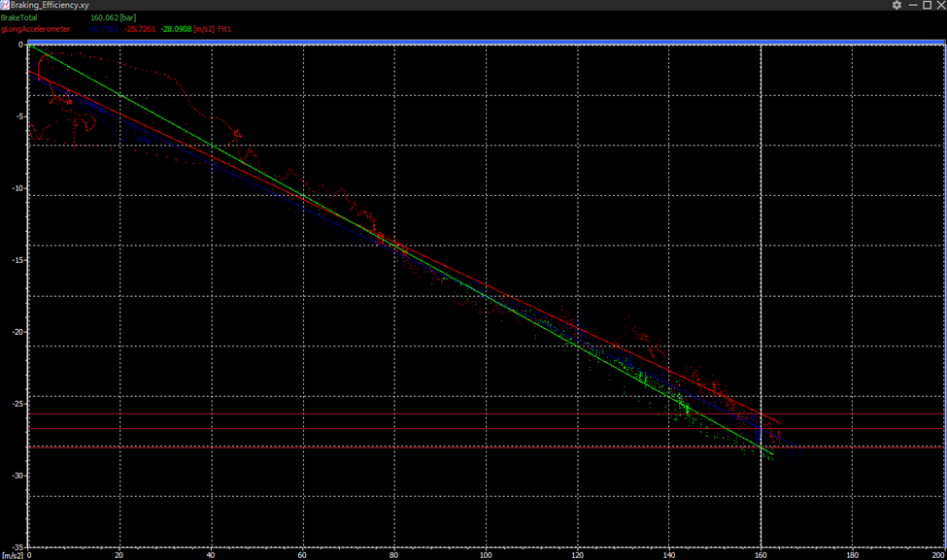Click the green -28.0908 value readout
Image resolution: width=947 pixels, height=560 pixels.
point(178,29)
